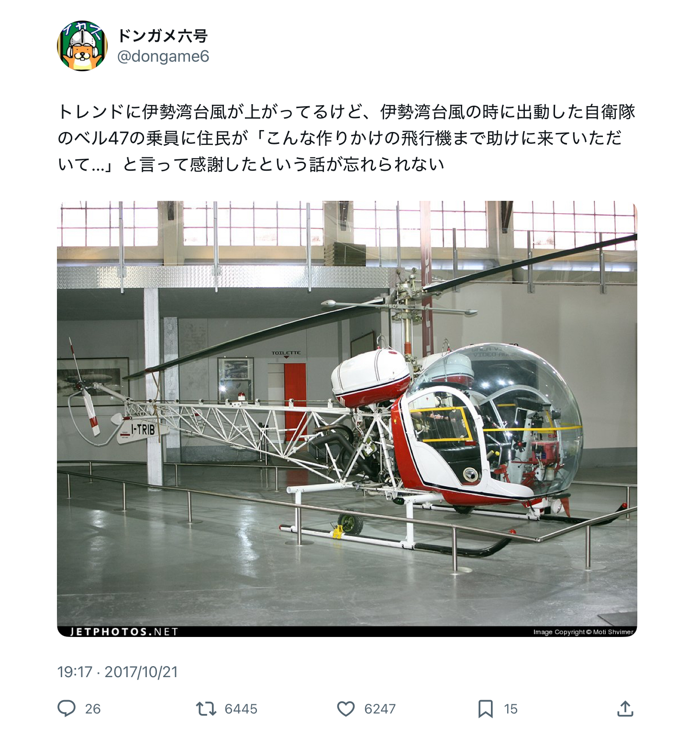Open the @dongame6 handle link
This screenshot has height=735, width=700.
pyautogui.click(x=163, y=56)
